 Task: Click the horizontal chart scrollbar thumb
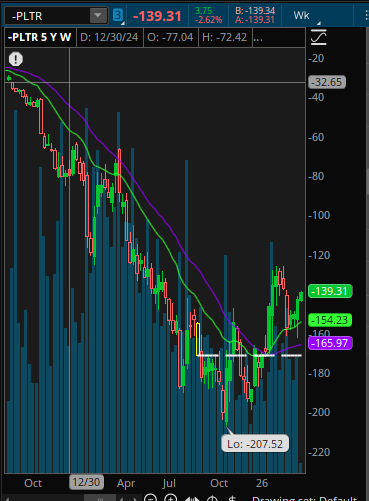(x=100, y=498)
